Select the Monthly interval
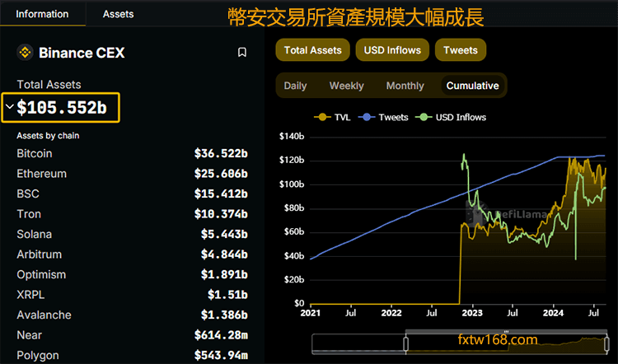This screenshot has width=618, height=364. point(405,86)
